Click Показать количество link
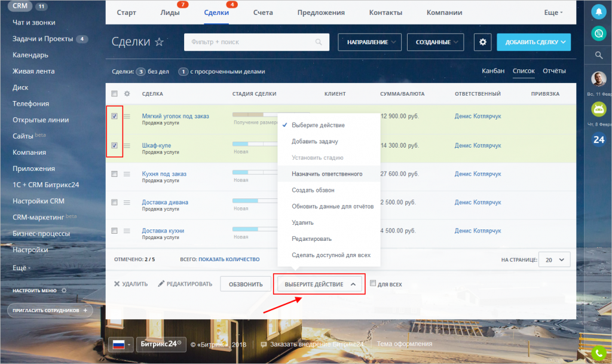This screenshot has height=364, width=612. [x=229, y=259]
